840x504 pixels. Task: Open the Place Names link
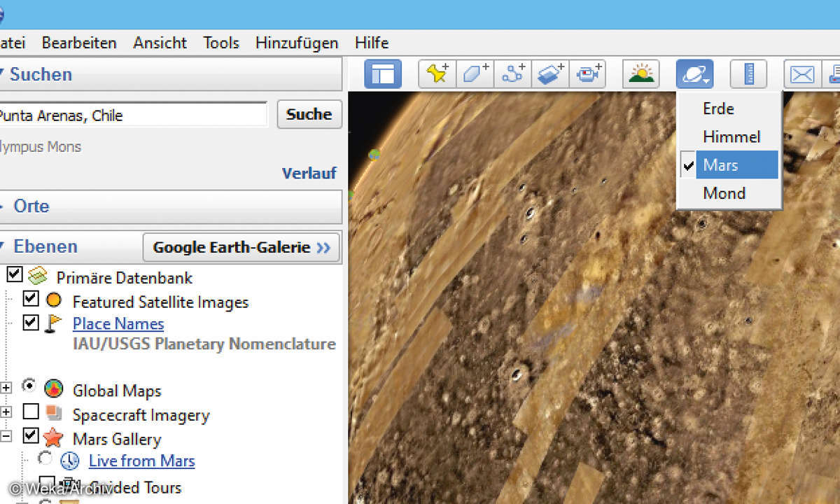click(x=118, y=323)
